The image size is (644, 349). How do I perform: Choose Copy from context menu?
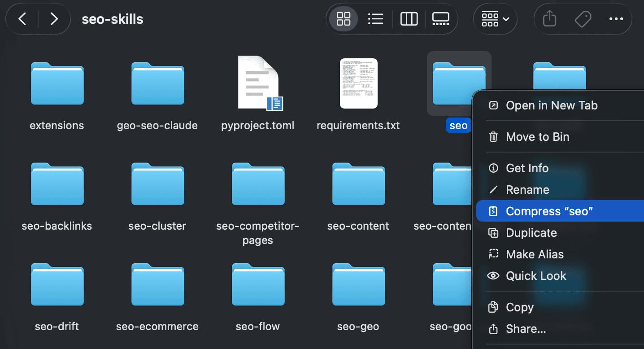point(560,307)
